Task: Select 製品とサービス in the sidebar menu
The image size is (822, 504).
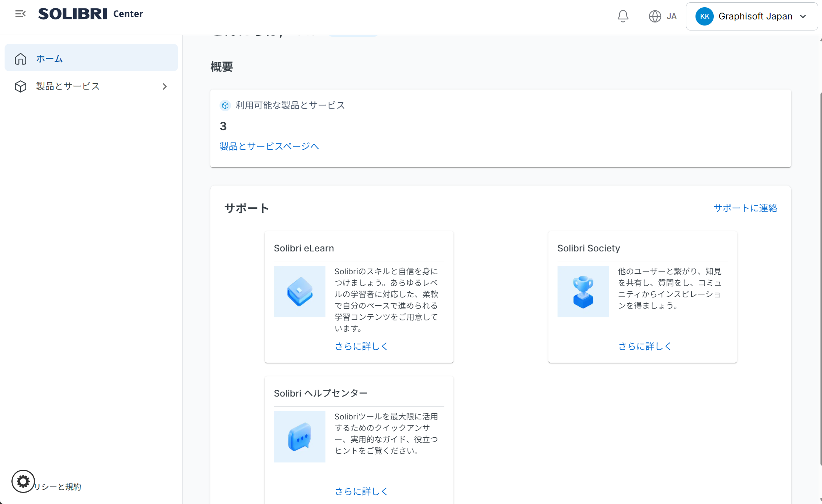Action: (91, 86)
